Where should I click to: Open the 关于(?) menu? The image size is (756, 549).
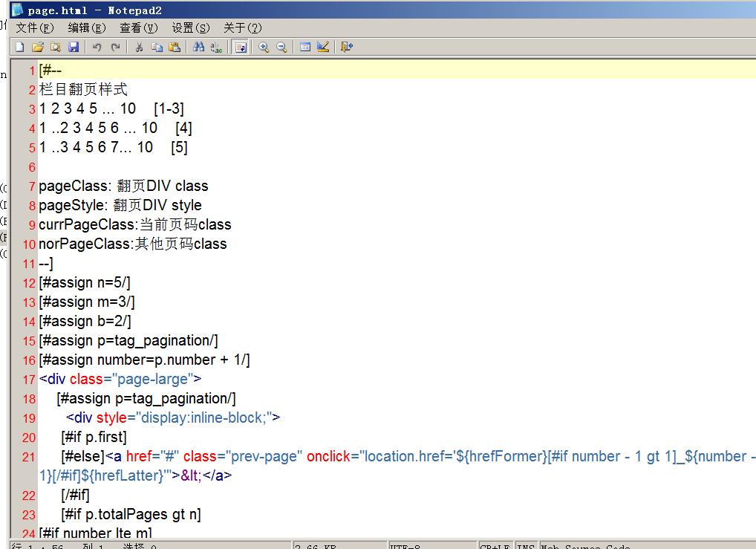[x=243, y=28]
